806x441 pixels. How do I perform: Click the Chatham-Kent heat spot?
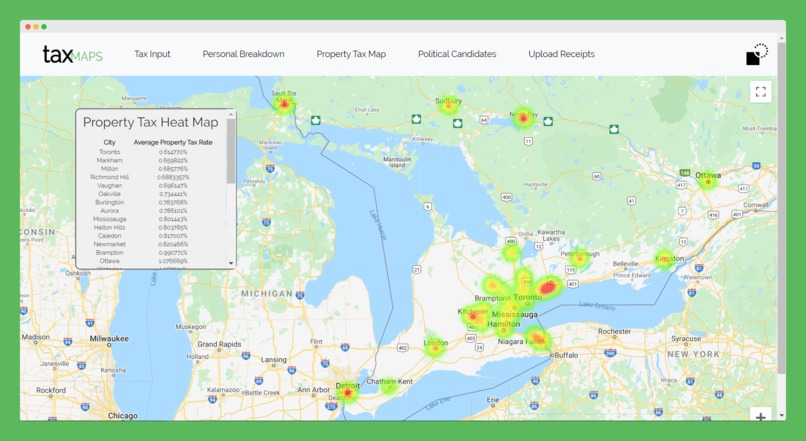pyautogui.click(x=389, y=387)
